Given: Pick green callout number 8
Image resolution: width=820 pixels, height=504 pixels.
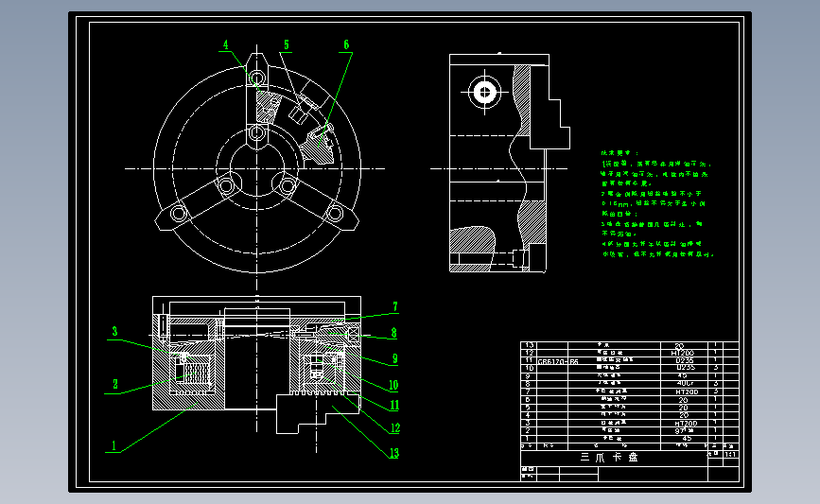Looking at the screenshot, I should [393, 333].
